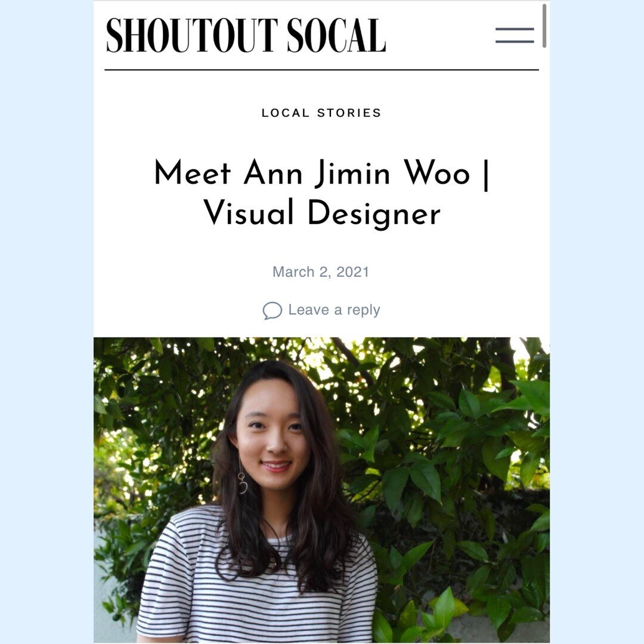Go to the Shoutout SoCal homepage logo
644x644 pixels.
tap(246, 35)
